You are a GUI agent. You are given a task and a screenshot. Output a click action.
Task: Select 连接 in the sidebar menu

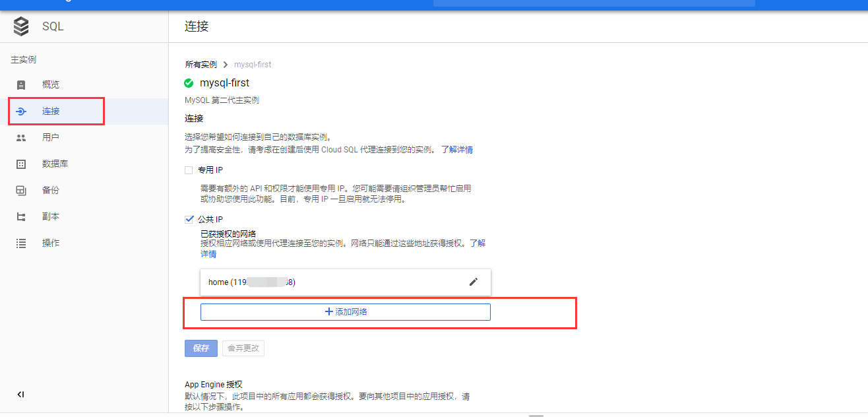tap(51, 111)
